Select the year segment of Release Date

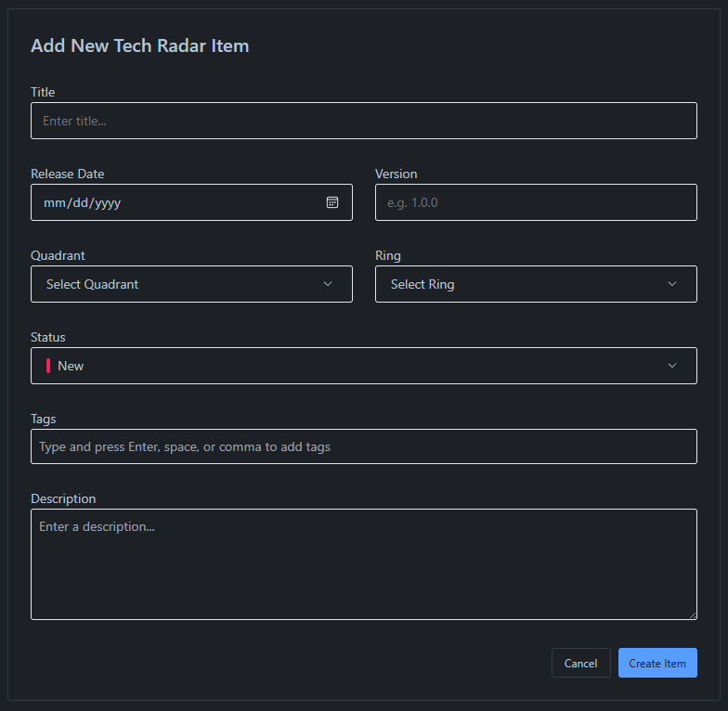pos(108,202)
